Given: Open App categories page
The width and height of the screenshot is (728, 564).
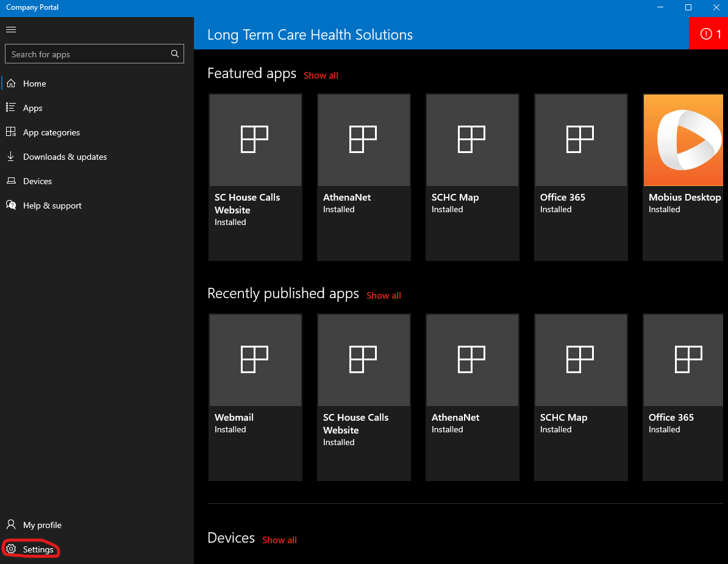Looking at the screenshot, I should coord(96,132).
